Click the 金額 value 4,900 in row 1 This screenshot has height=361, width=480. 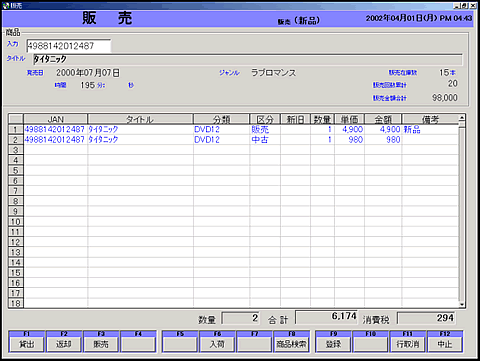pyautogui.click(x=390, y=129)
